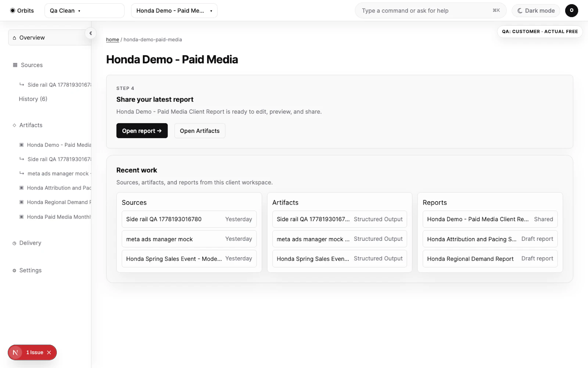This screenshot has width=588, height=368.
Task: Open Honda Spring Sales Event source card
Action: point(189,259)
